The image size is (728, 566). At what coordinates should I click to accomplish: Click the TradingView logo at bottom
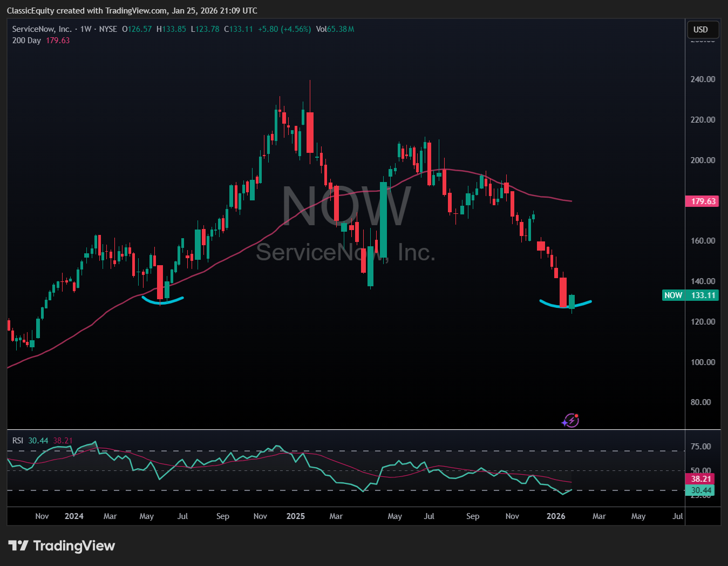[62, 545]
